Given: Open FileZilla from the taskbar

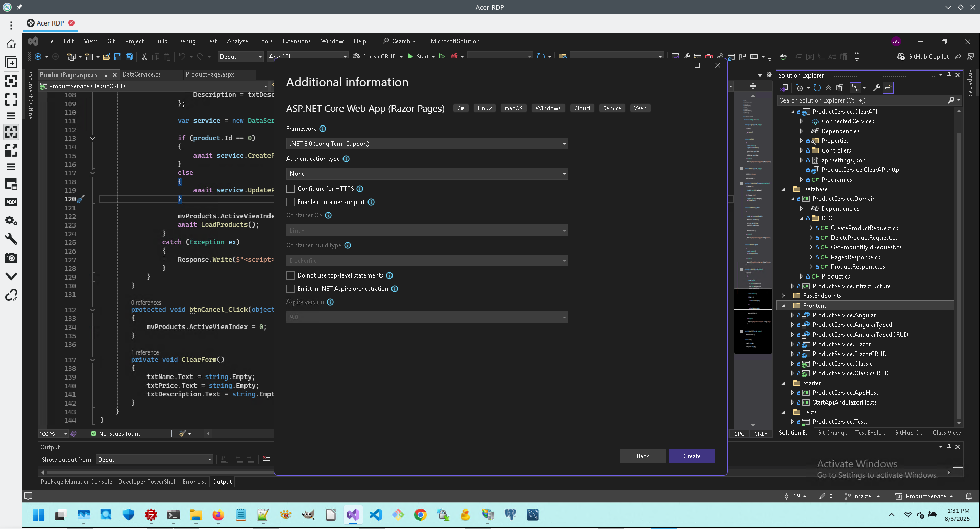Looking at the screenshot, I should 151,515.
